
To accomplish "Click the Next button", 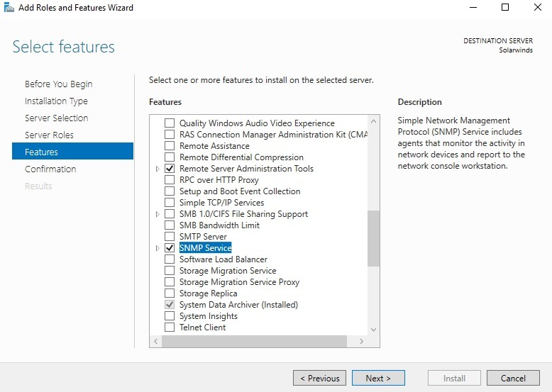I will (378, 378).
